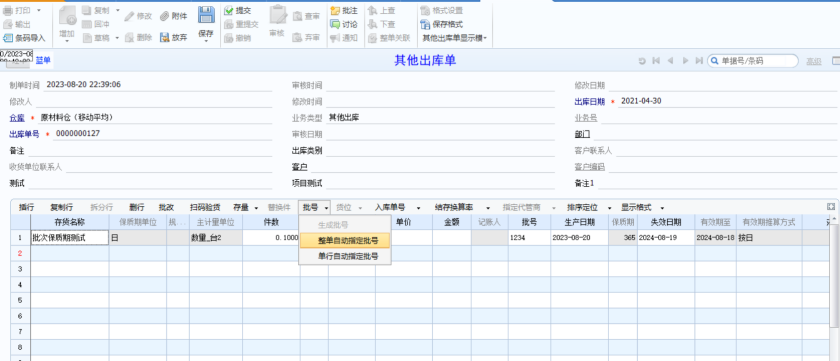Click the Submit (提交) checkmark icon

point(229,10)
